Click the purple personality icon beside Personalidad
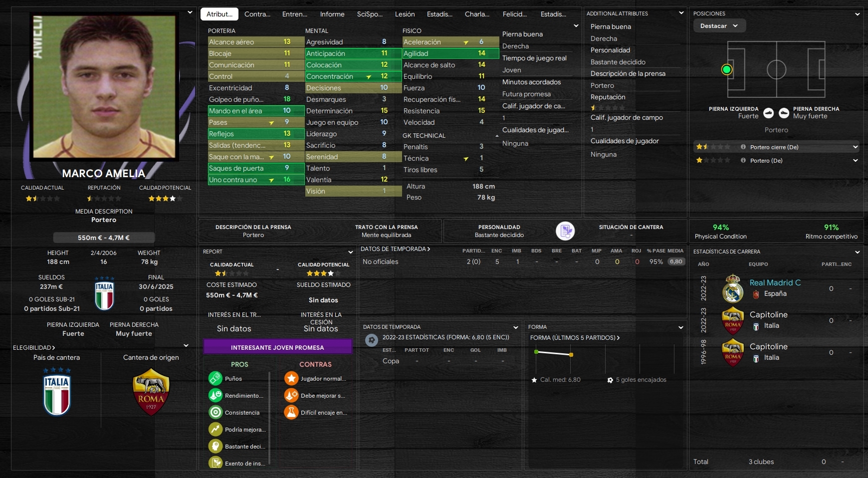The height and width of the screenshot is (478, 868). coord(565,231)
